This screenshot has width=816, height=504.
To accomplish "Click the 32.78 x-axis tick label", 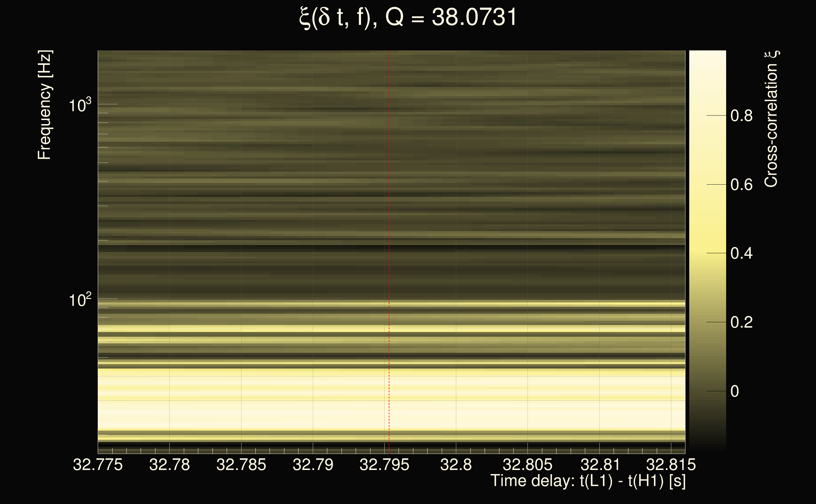I will point(169,465).
